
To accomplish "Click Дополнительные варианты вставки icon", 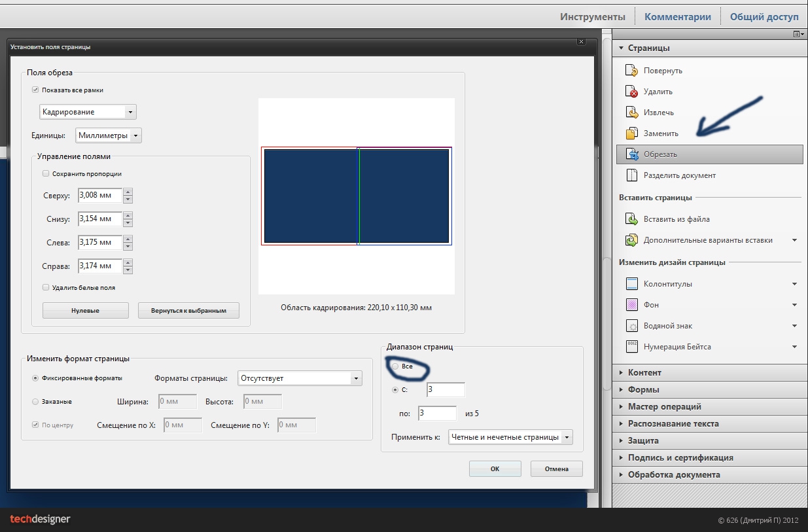I will 631,240.
